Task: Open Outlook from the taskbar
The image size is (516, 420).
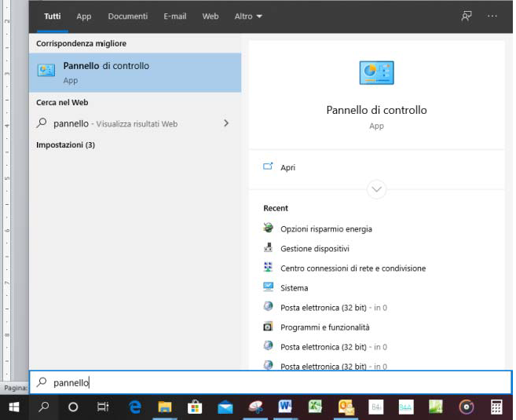Action: (346, 407)
